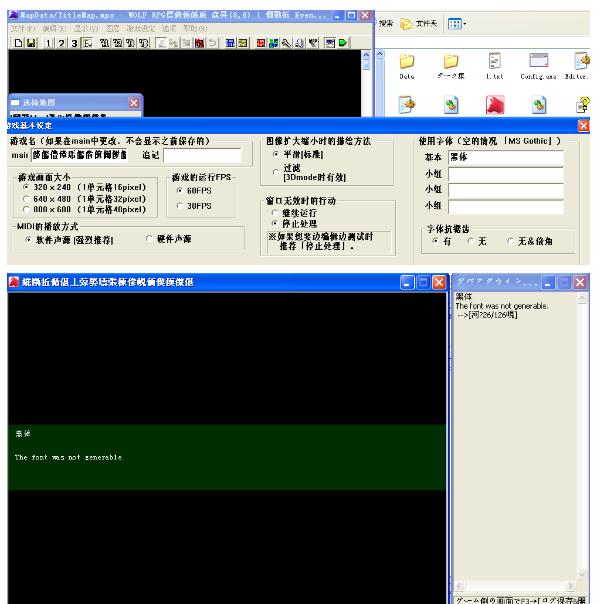Viewport: 608px width, 604px height.
Task: Select Config.exe in Explorer
Action: (539, 66)
